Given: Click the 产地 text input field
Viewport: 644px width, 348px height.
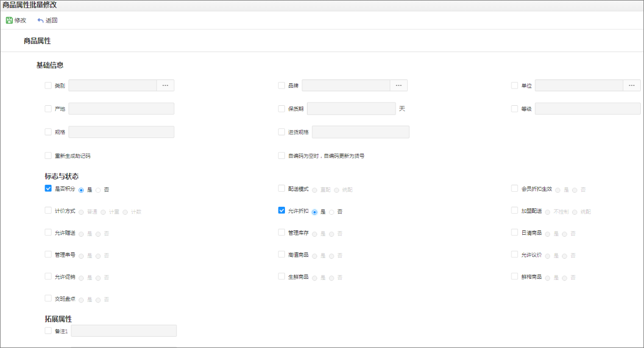Looking at the screenshot, I should [x=121, y=108].
